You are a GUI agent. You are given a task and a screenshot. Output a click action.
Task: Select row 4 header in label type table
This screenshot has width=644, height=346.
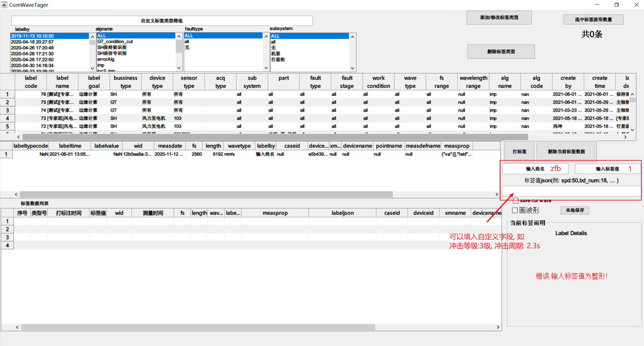click(7, 118)
